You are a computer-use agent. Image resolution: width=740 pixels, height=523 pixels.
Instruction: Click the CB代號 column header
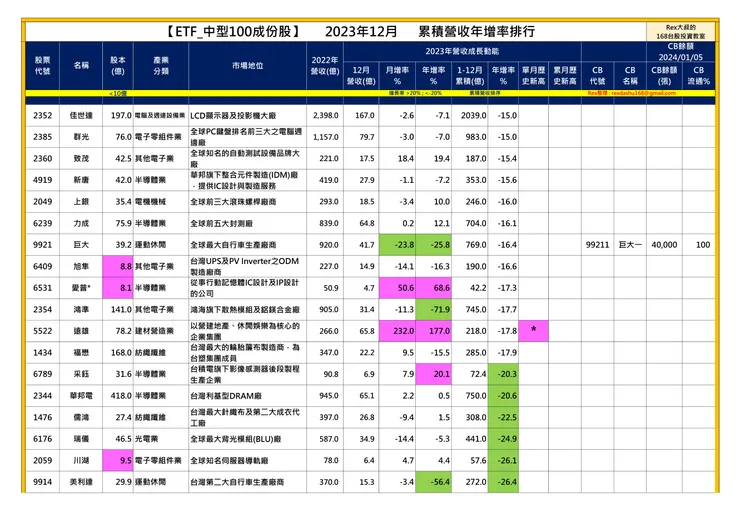pyautogui.click(x=597, y=76)
